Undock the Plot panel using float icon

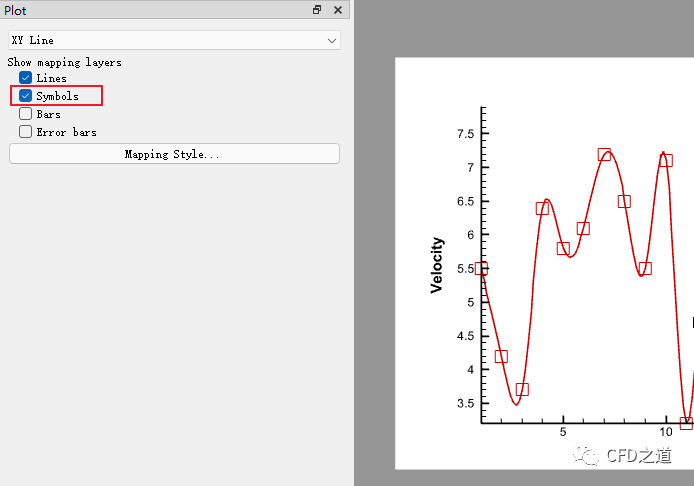coord(317,10)
